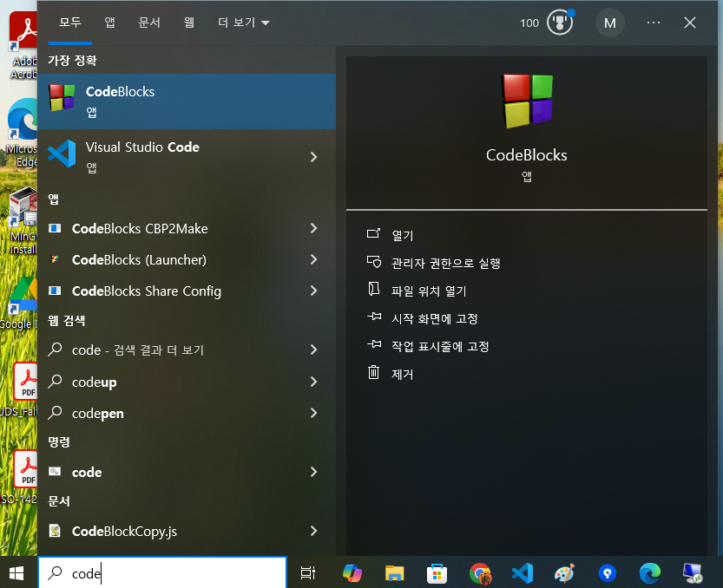Expand CodeBlocks Share Config options
The height and width of the screenshot is (588, 723).
[x=313, y=291]
